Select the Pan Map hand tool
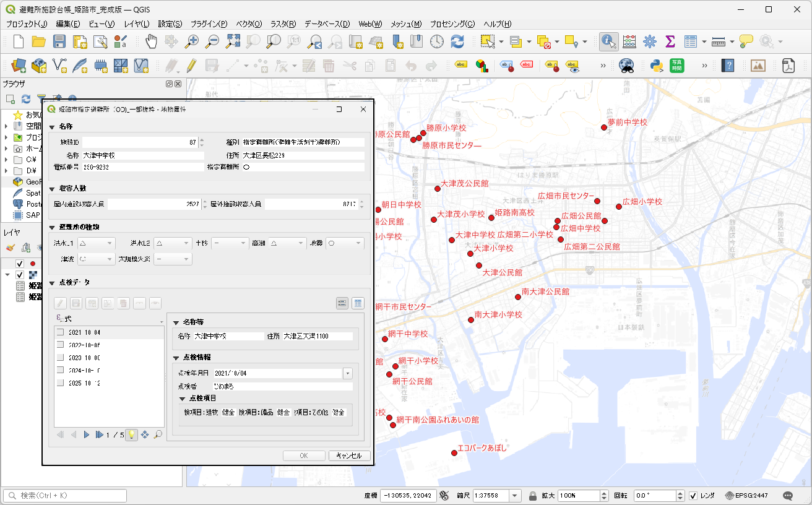This screenshot has height=505, width=812. (x=152, y=41)
